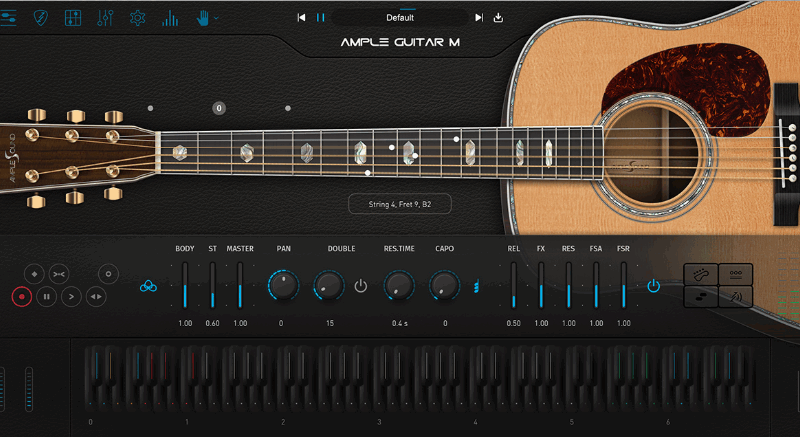
Task: Open the Default preset name field
Action: tap(400, 18)
